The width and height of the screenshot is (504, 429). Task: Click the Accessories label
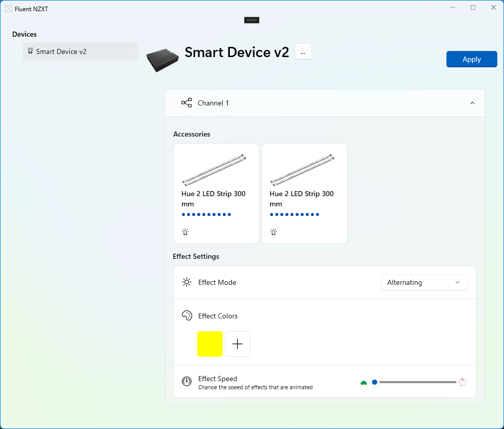(192, 134)
